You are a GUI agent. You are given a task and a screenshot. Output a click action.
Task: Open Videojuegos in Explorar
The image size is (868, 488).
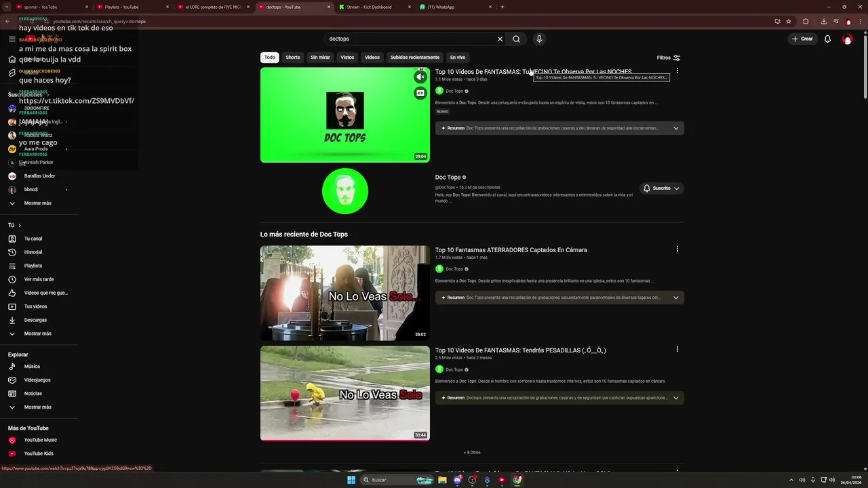39,380
